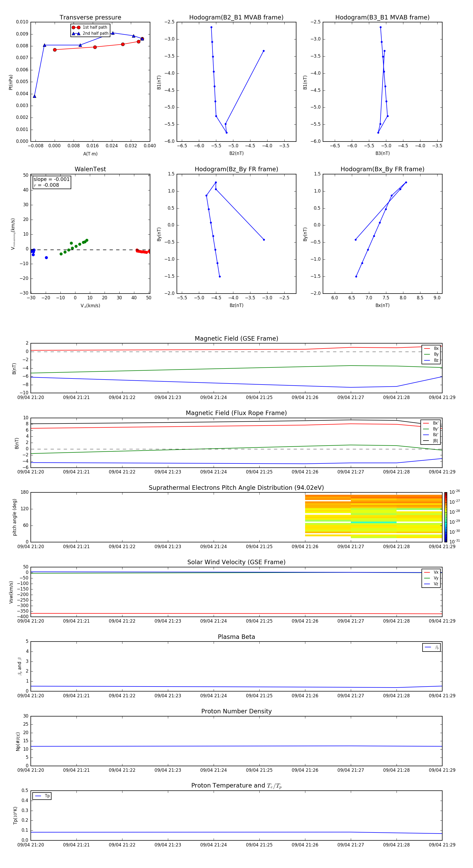
Task: Click the "WalenTest" plot title
Action: click(90, 169)
